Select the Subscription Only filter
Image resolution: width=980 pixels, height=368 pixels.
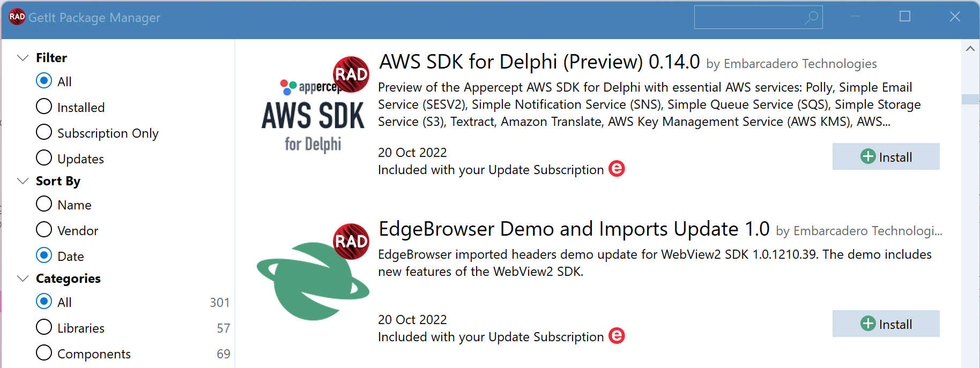(x=97, y=133)
